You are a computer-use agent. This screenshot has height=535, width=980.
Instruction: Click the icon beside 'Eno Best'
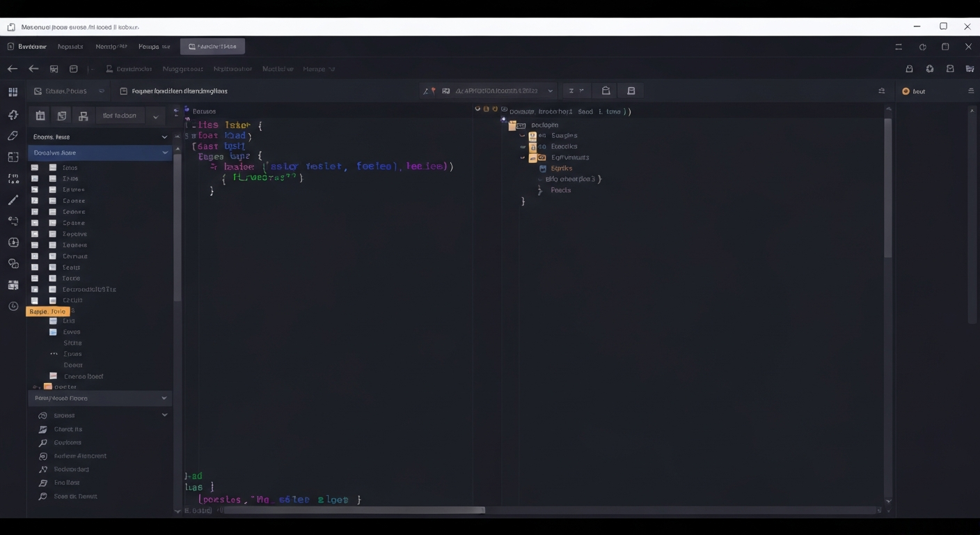42,483
